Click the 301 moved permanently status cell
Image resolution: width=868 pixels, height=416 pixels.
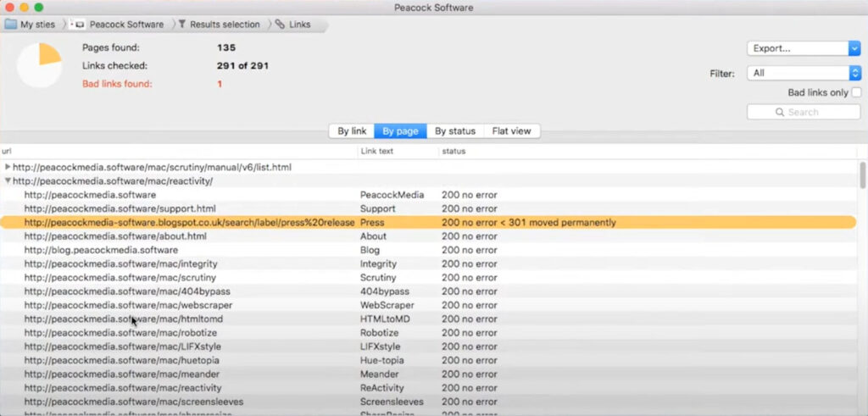(x=529, y=222)
